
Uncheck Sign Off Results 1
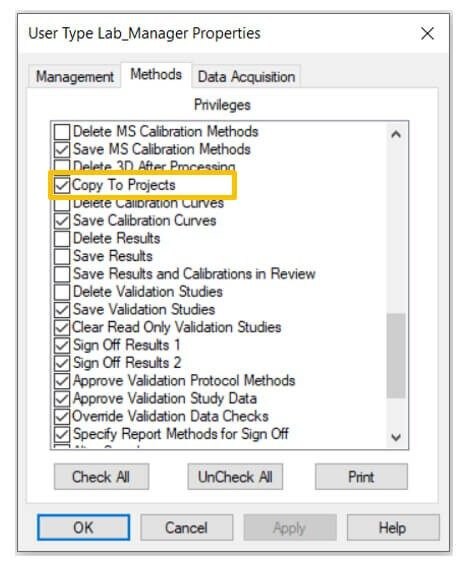[x=62, y=345]
